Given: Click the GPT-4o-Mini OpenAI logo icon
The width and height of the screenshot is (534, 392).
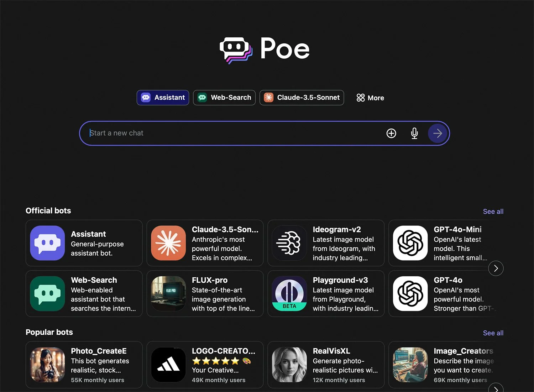Looking at the screenshot, I should 410,243.
